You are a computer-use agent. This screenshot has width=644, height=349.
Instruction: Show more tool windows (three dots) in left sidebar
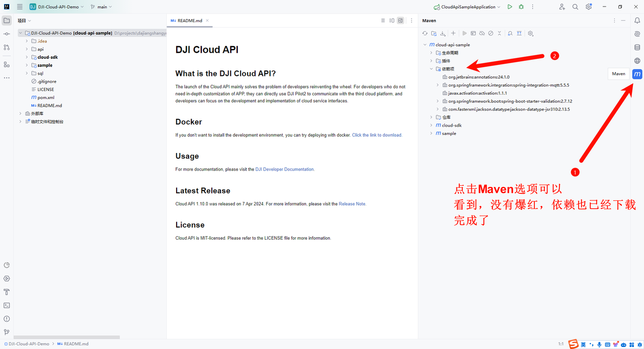click(7, 78)
